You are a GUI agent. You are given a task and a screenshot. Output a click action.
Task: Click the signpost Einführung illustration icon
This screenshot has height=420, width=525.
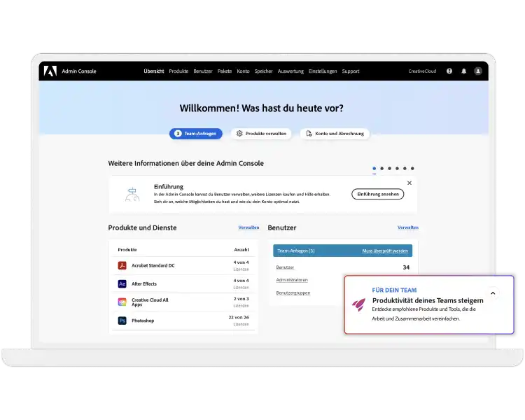point(132,195)
